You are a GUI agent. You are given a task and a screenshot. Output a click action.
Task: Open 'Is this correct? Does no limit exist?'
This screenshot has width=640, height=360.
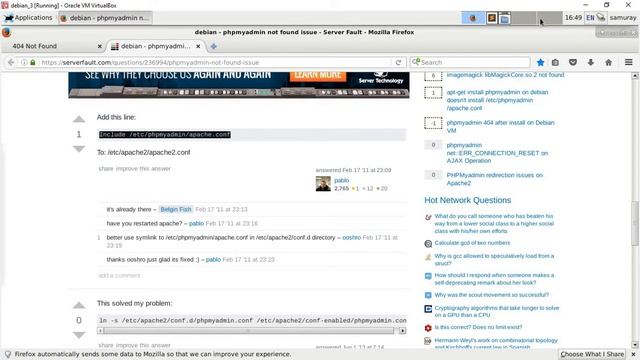coord(478,327)
